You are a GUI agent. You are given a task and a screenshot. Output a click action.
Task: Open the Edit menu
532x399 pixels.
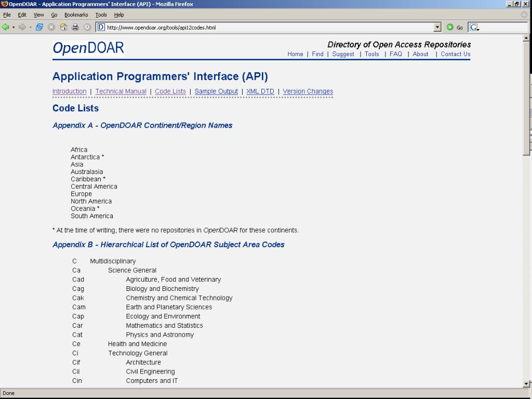tap(22, 15)
